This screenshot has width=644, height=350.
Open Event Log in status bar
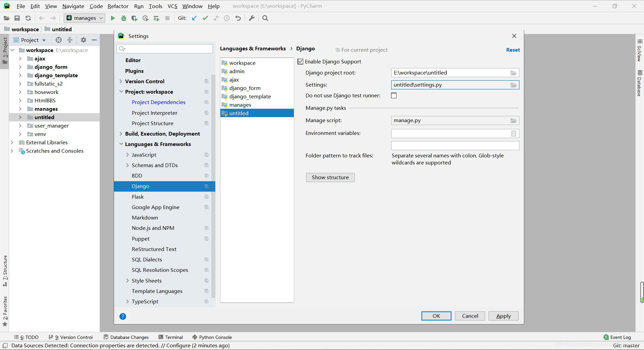click(x=617, y=337)
